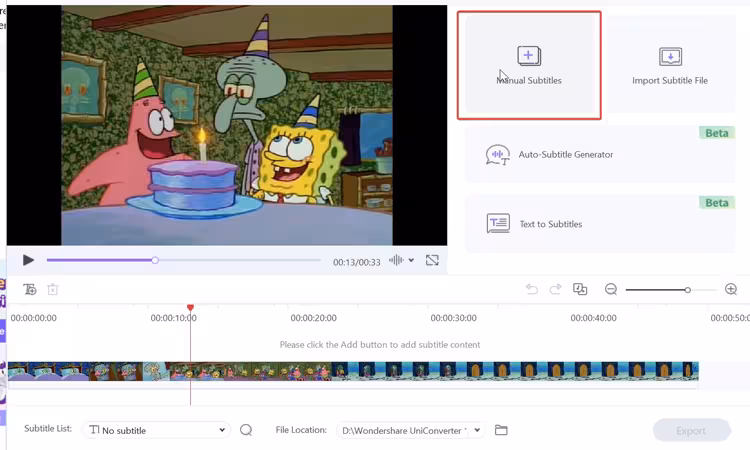Zoom in the timeline
The height and width of the screenshot is (450, 750).
[x=731, y=289]
